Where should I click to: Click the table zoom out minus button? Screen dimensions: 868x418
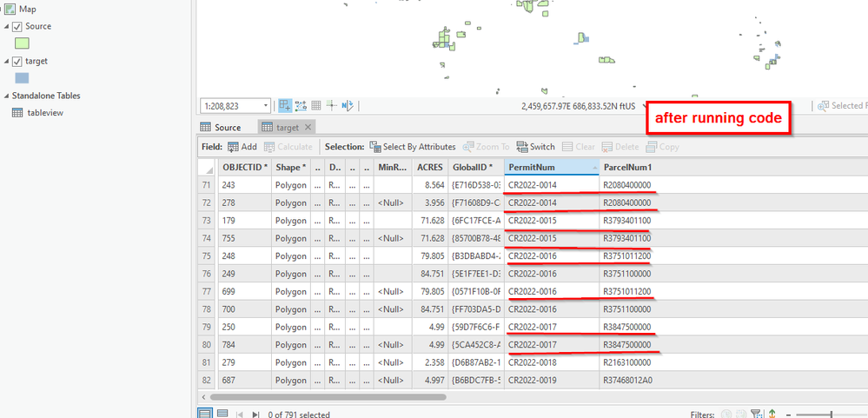pos(788,415)
